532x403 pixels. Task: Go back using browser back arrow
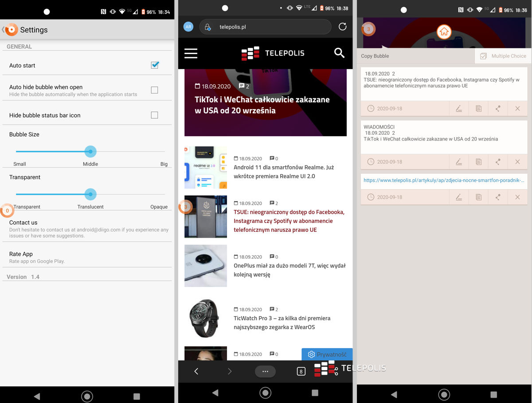tap(196, 372)
